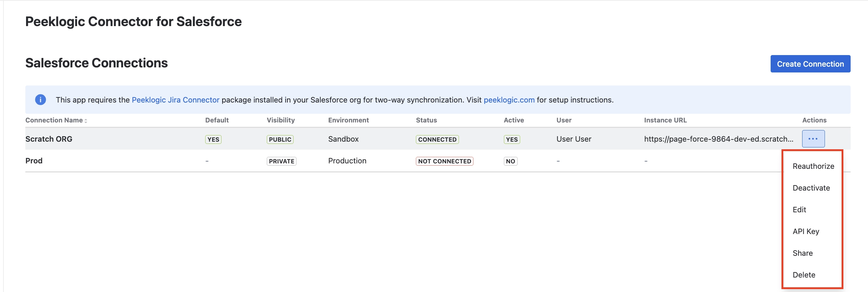868x292 pixels.
Task: Visit the peeklogic.com link
Action: (509, 100)
